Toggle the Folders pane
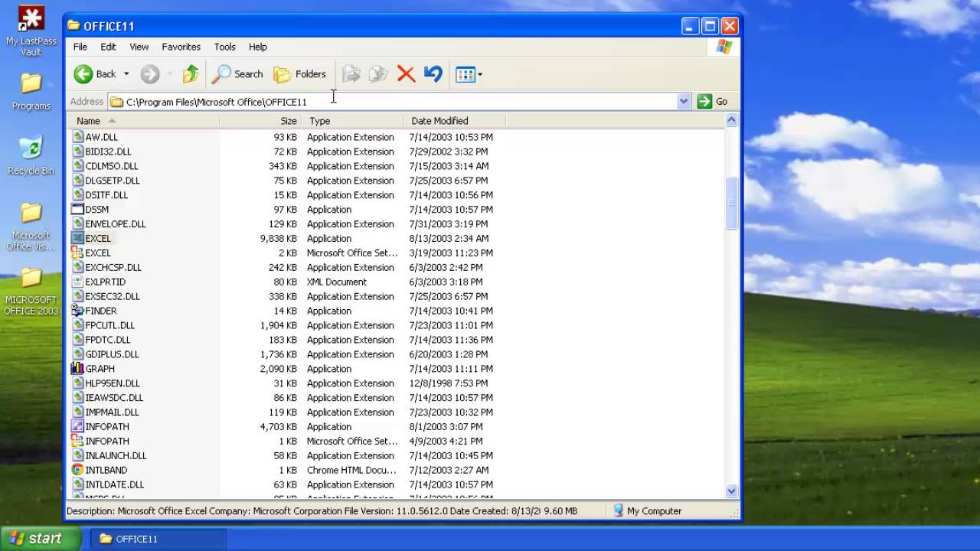The image size is (980, 551). pos(300,74)
